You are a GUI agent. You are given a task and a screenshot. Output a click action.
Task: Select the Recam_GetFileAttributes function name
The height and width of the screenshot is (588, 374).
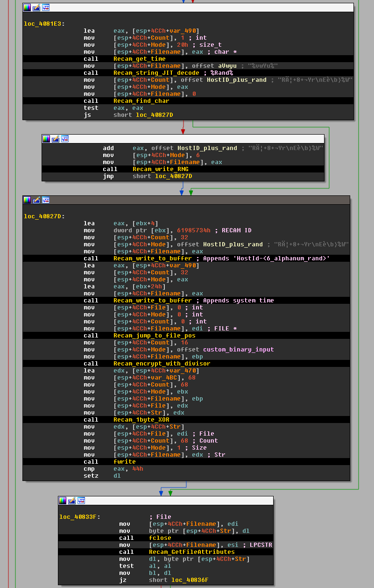[x=191, y=552]
